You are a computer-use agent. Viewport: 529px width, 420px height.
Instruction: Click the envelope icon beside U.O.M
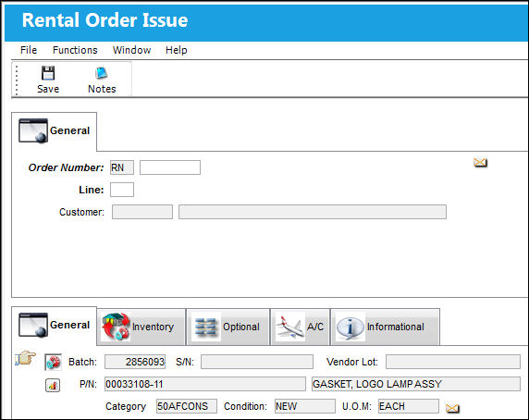452,408
